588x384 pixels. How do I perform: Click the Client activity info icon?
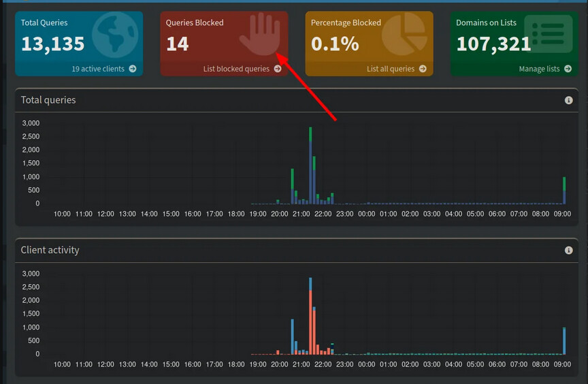click(x=568, y=250)
